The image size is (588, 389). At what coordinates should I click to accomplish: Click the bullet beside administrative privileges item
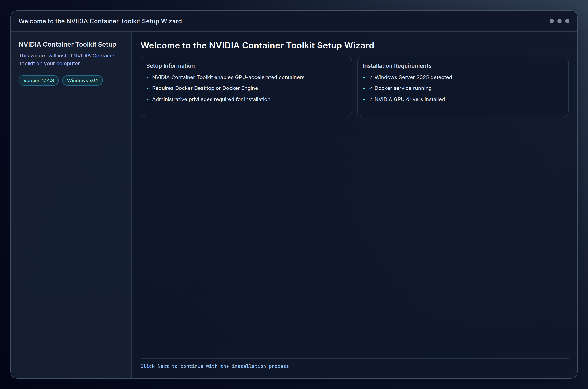pos(148,99)
